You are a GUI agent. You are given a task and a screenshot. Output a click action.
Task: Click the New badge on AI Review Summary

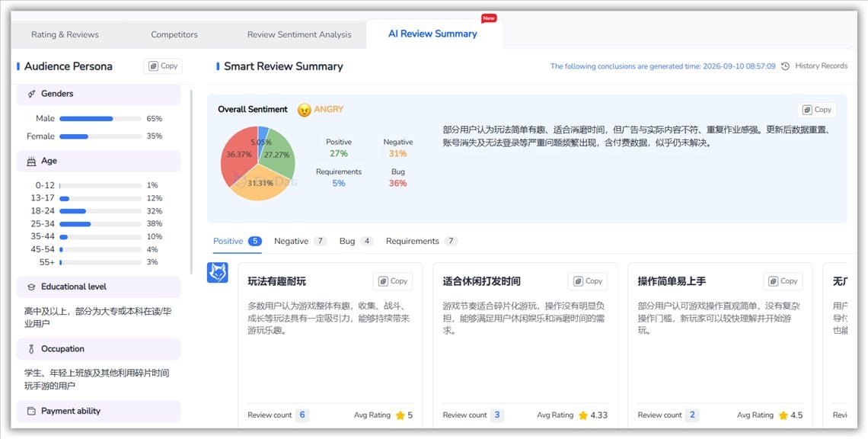(489, 18)
